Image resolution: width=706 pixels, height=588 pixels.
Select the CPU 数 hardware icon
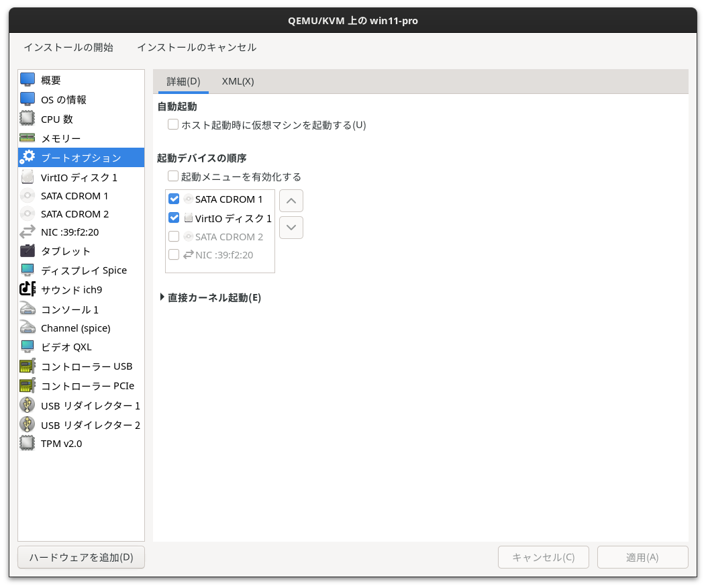point(27,118)
